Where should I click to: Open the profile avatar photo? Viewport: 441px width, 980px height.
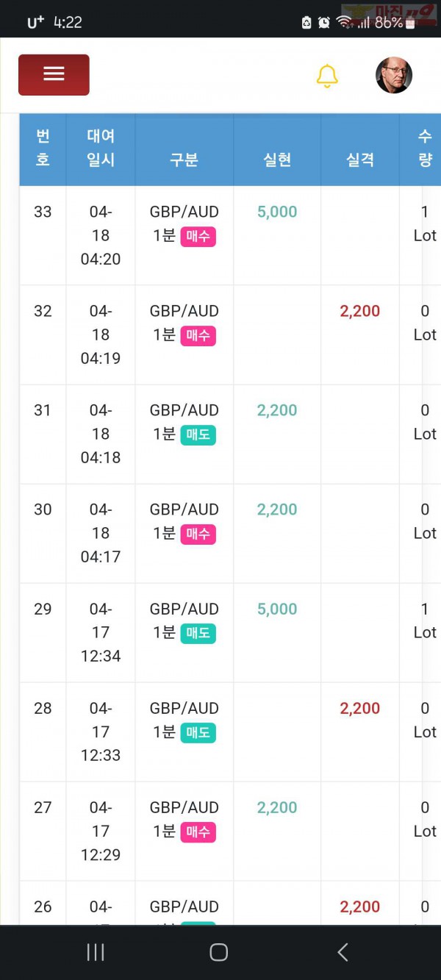click(394, 75)
